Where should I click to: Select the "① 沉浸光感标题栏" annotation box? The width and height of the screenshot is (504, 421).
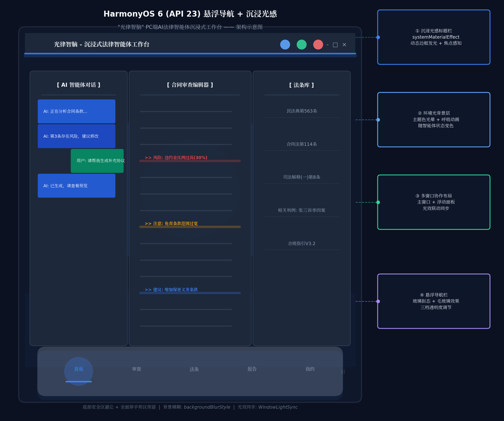(434, 37)
